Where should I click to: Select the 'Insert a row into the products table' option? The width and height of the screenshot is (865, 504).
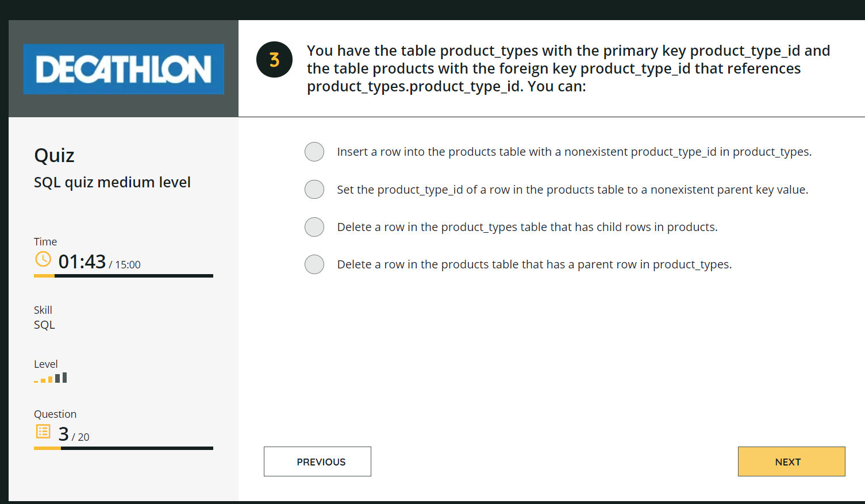pyautogui.click(x=314, y=152)
